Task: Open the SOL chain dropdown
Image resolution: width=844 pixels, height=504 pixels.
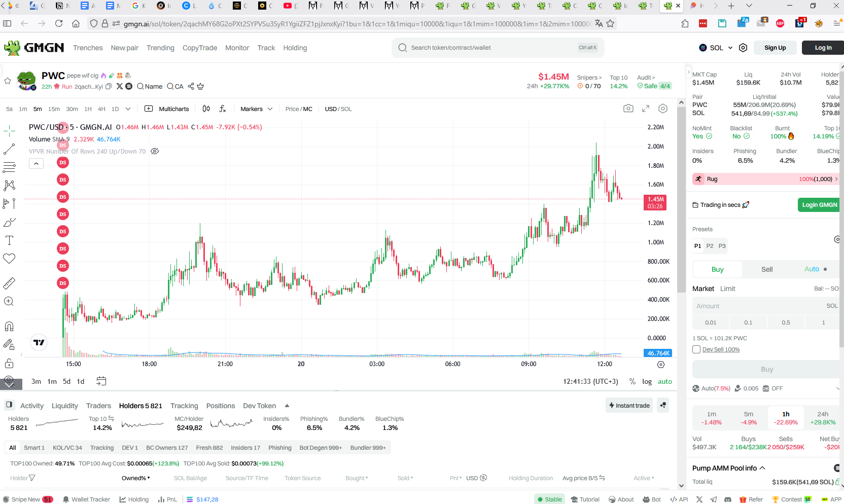Action: click(x=716, y=48)
